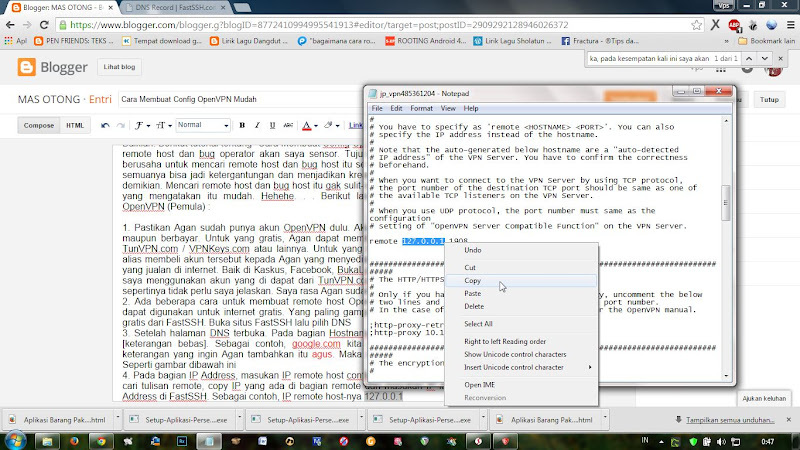Go forward in Chrome browser

pos(27,24)
